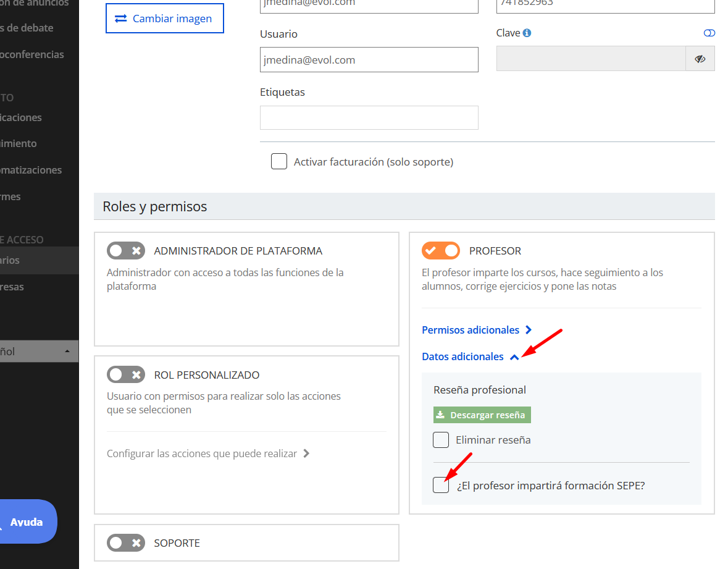728x569 pixels.
Task: Click the download icon on Descargar reseña
Action: click(440, 415)
